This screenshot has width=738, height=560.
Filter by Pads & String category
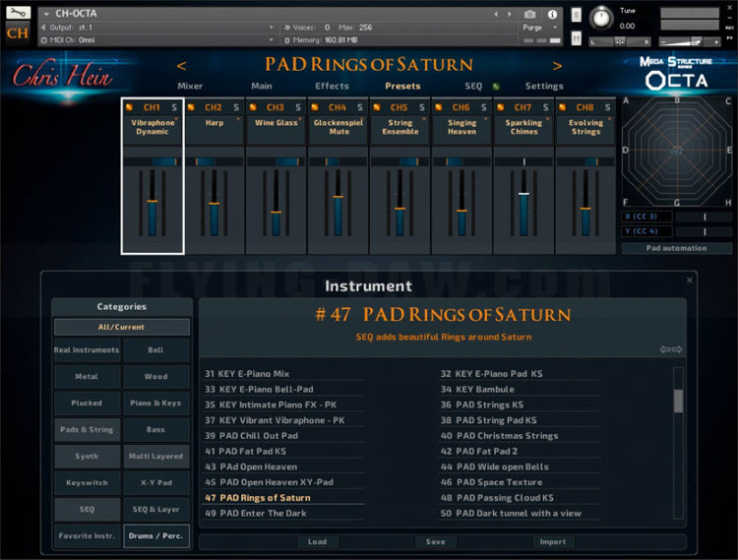87,430
